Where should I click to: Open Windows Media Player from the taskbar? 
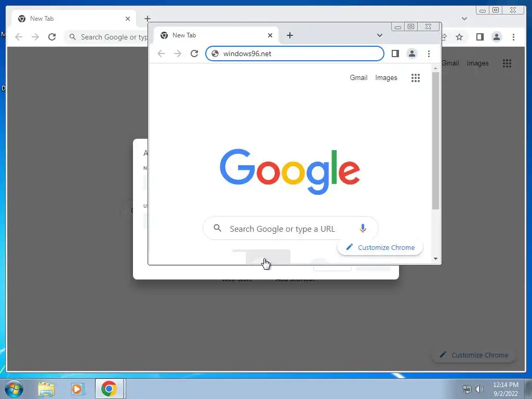coord(77,389)
